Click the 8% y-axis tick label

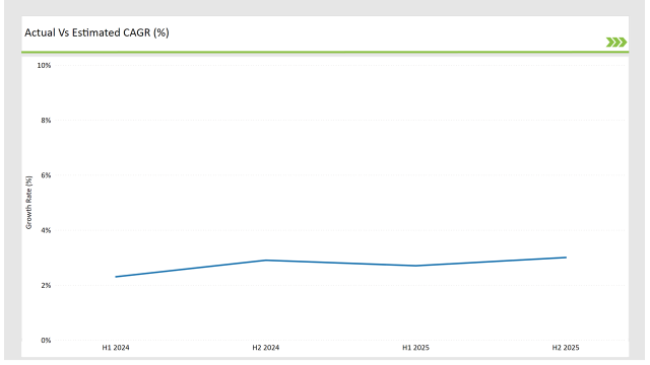click(x=46, y=120)
